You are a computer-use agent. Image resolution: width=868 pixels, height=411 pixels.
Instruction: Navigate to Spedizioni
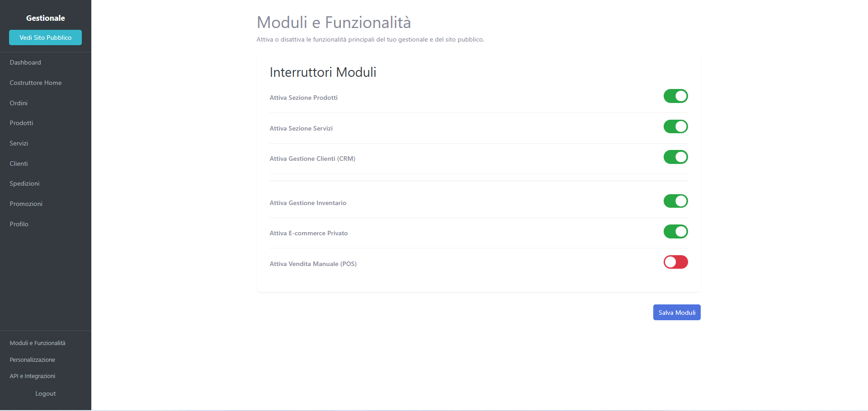coord(24,183)
